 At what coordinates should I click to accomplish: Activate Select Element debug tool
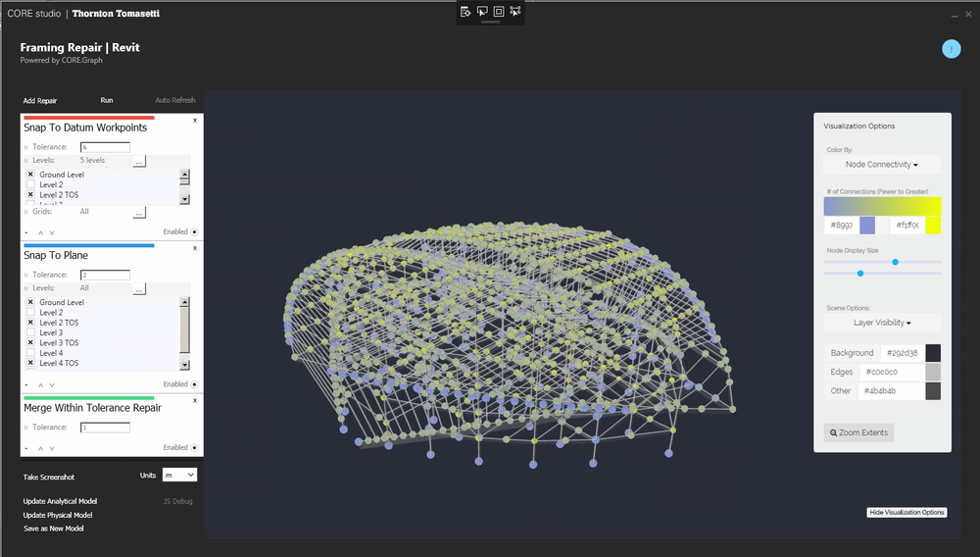482,11
